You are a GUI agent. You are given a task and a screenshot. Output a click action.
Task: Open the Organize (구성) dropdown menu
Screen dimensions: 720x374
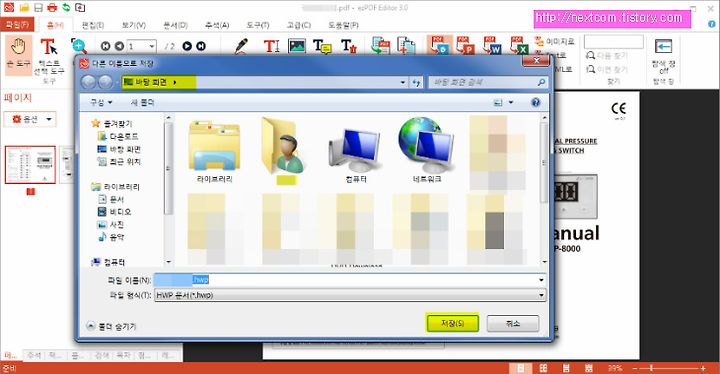point(101,102)
